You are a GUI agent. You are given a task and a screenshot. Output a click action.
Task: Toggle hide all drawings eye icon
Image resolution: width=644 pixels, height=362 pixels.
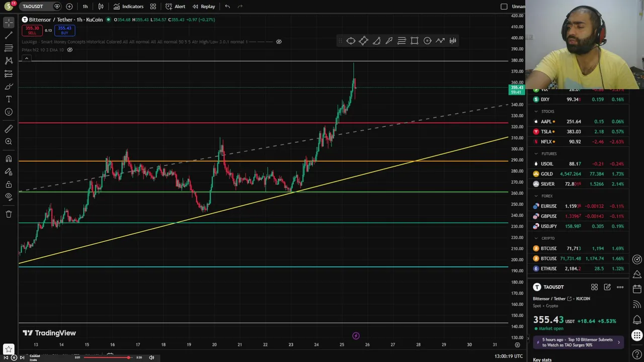pyautogui.click(x=9, y=197)
